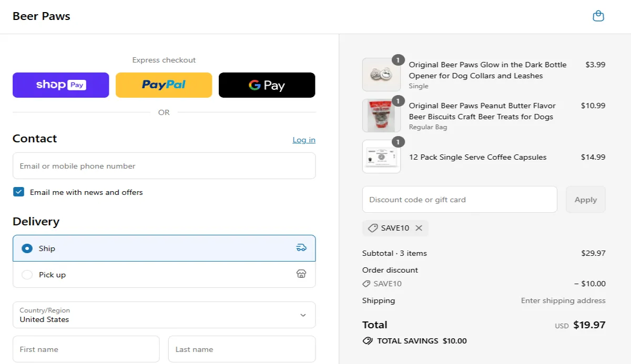Image resolution: width=631 pixels, height=364 pixels.
Task: Click the Beer Paws store name
Action: (x=41, y=16)
